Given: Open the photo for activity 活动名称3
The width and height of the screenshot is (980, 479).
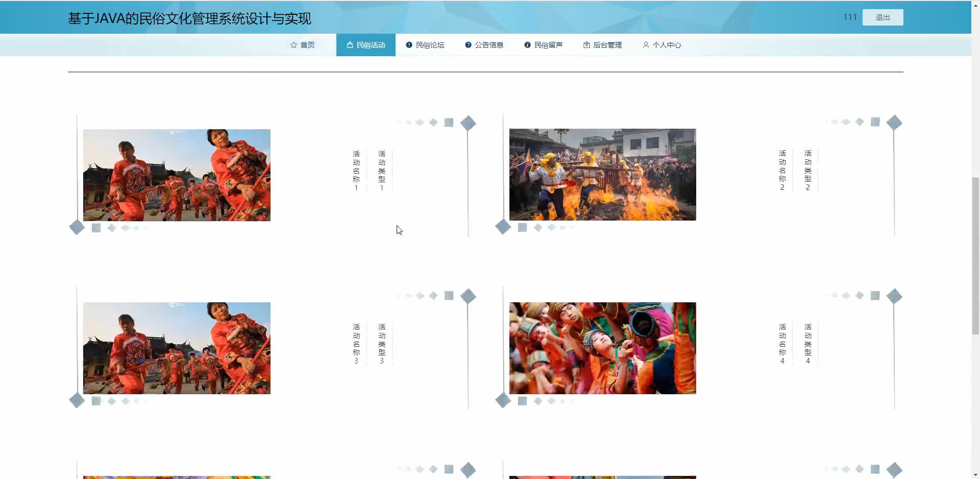Looking at the screenshot, I should click(177, 348).
